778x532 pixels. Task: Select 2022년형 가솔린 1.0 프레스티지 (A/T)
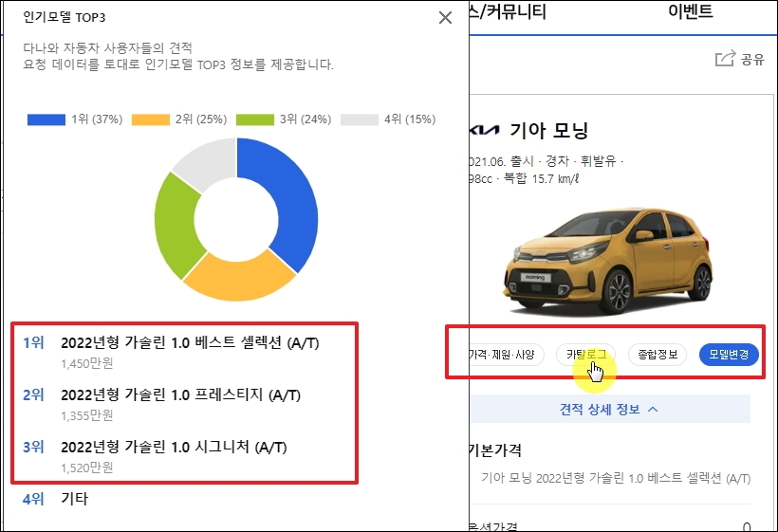[180, 395]
